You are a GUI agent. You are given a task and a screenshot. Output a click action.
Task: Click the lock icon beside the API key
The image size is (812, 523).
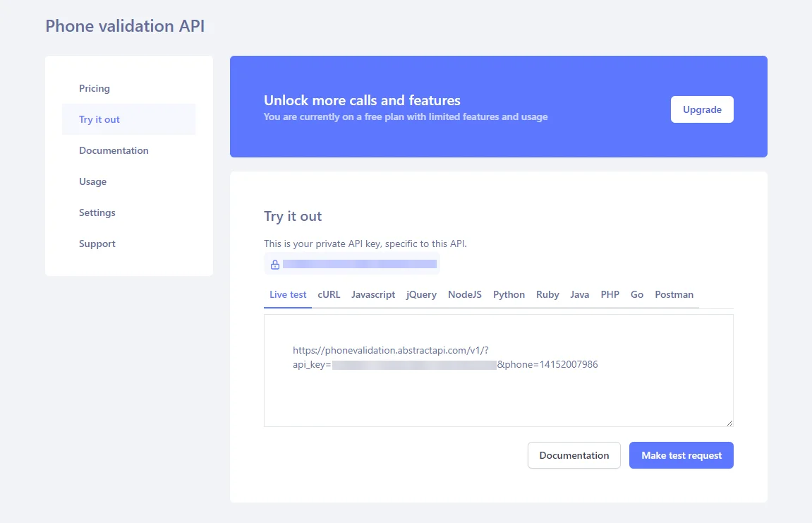pos(275,263)
